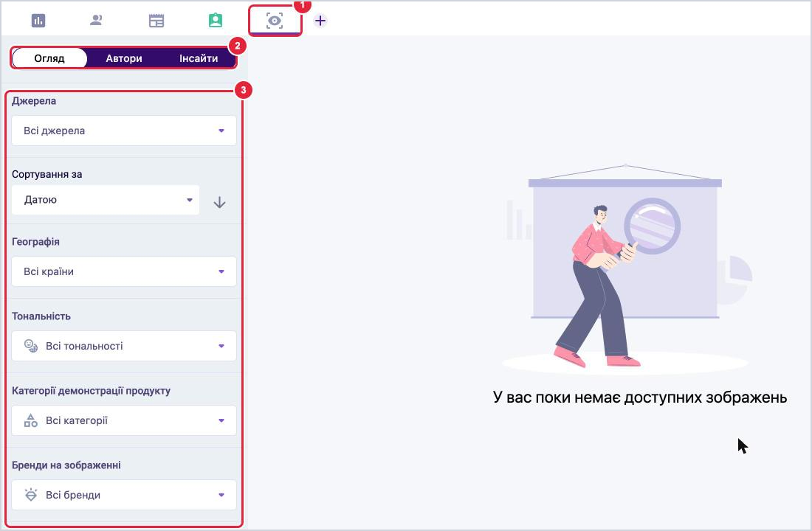This screenshot has width=812, height=531.
Task: Click the 'У вас поки немає доступних зображень' message
Action: point(640,398)
